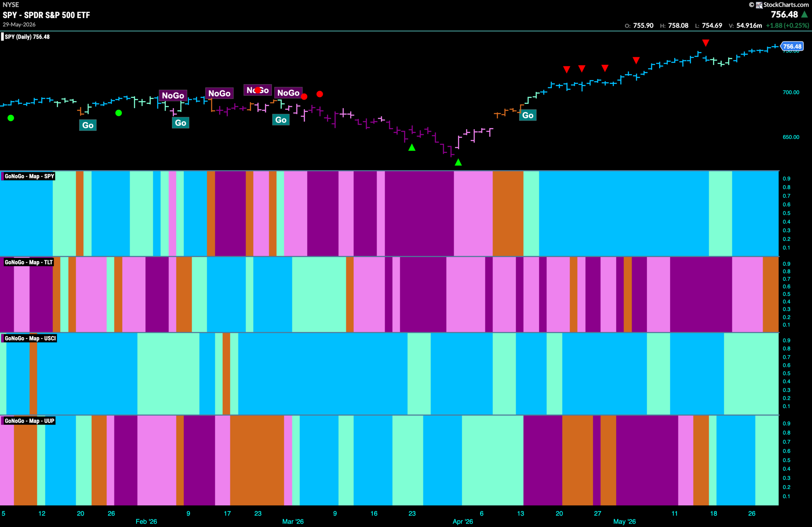Click the Apr '26 month label
The image size is (812, 527).
tap(463, 522)
